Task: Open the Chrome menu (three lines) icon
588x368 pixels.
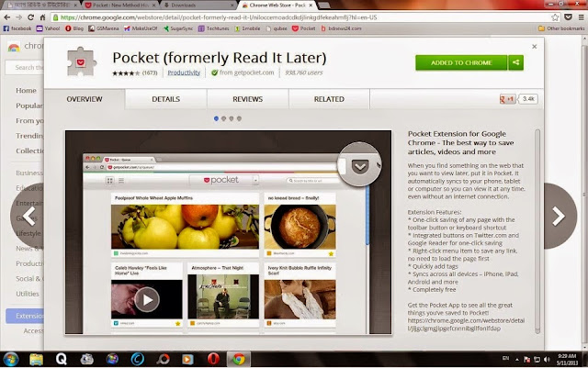Action: (x=581, y=17)
